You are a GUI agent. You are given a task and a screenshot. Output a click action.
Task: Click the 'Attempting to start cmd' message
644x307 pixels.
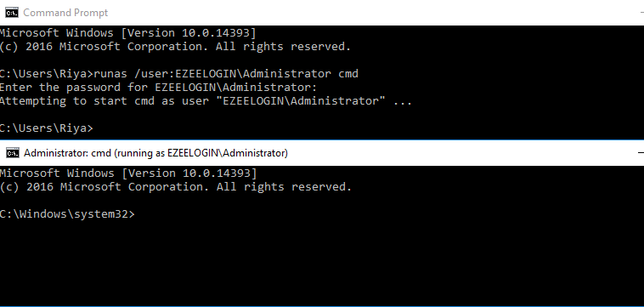[x=206, y=101]
